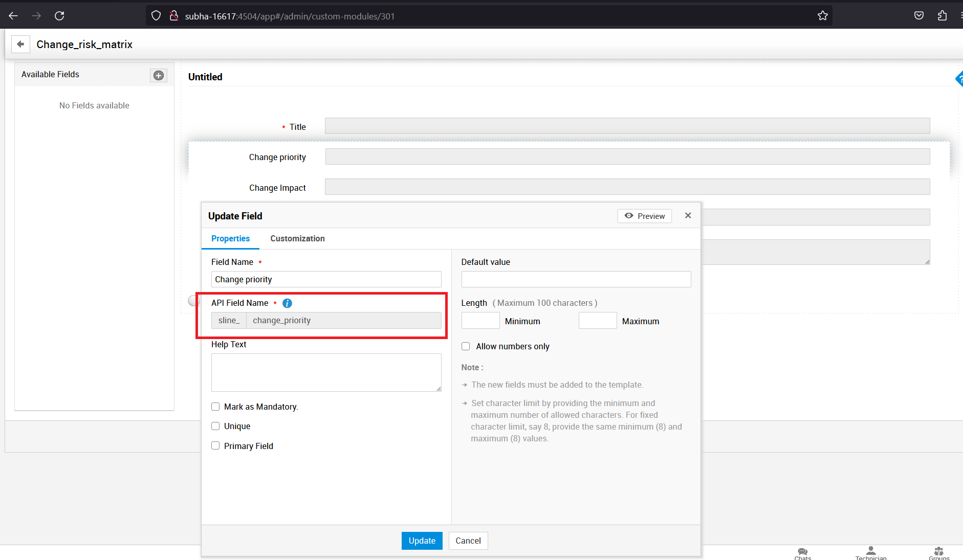Select the Properties tab
The width and height of the screenshot is (963, 560).
(x=230, y=238)
